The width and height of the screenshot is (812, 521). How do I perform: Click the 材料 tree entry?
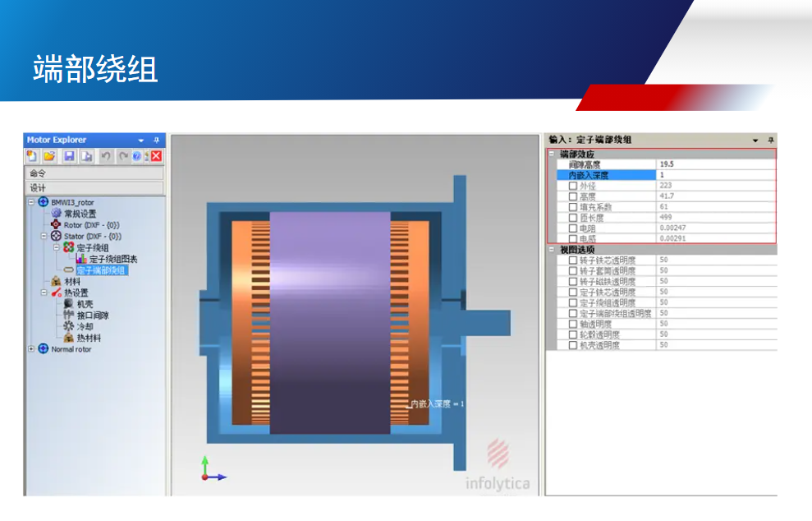pos(72,281)
